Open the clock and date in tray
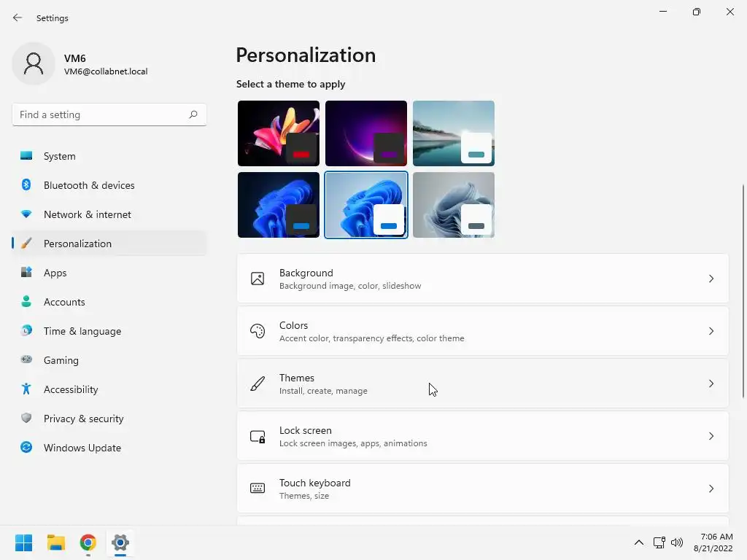Image resolution: width=747 pixels, height=560 pixels. 713,542
